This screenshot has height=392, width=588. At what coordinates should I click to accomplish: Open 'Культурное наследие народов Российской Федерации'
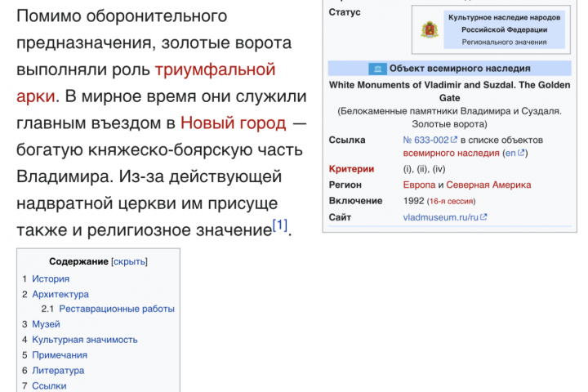[x=504, y=23]
